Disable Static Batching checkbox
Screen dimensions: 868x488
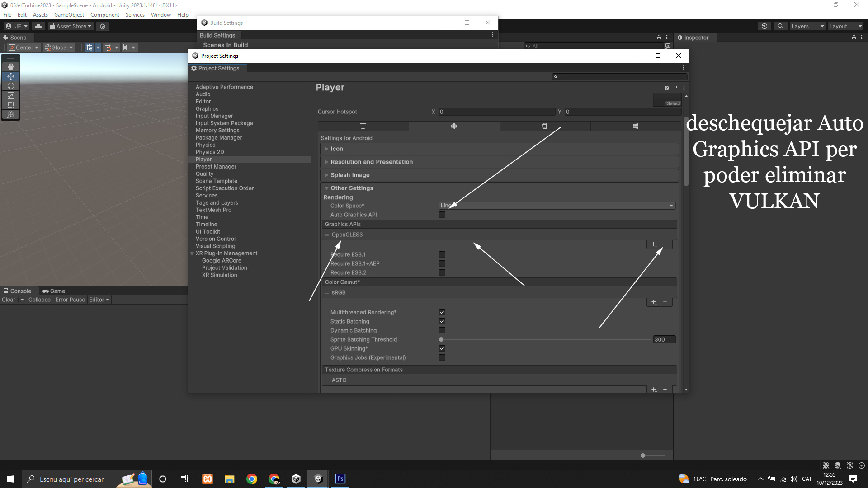(x=442, y=321)
